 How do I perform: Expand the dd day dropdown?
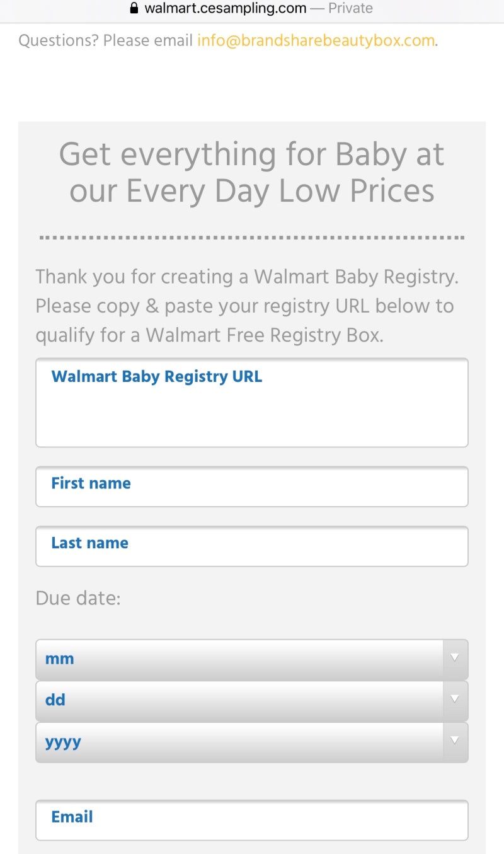pyautogui.click(x=239, y=701)
